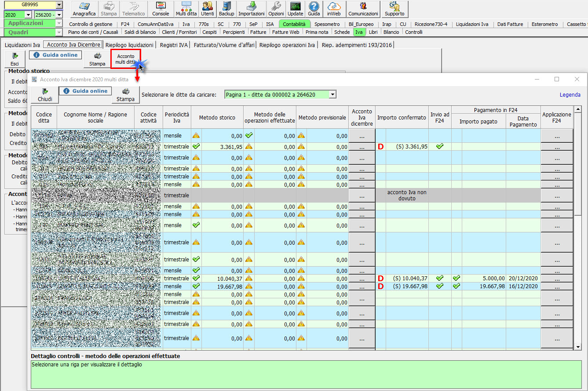Click the vertical scrollbar down arrow
The height and width of the screenshot is (391, 588).
click(x=578, y=347)
